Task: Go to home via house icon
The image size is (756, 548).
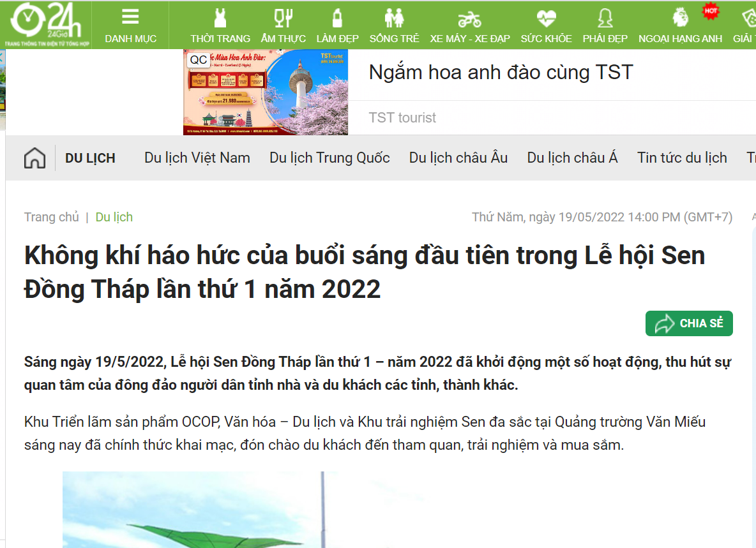Action: (x=34, y=158)
